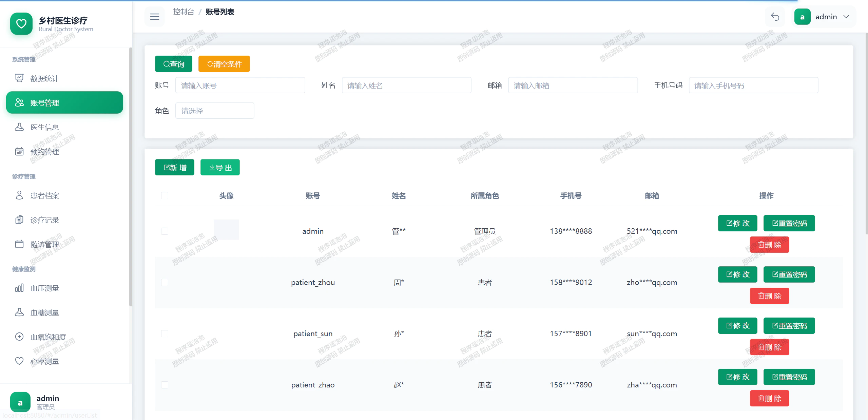This screenshot has width=868, height=420.
Task: Click the 血压测量 bar chart icon
Action: click(x=19, y=288)
